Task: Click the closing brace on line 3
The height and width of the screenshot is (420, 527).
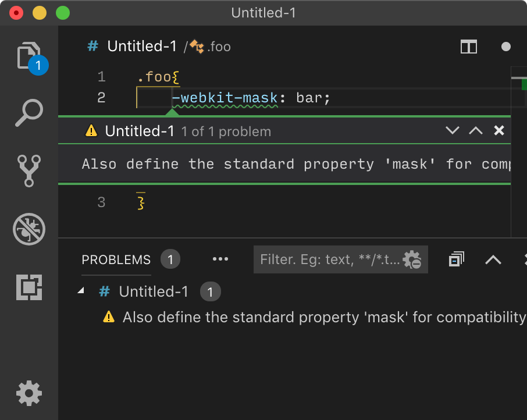Action: point(141,202)
